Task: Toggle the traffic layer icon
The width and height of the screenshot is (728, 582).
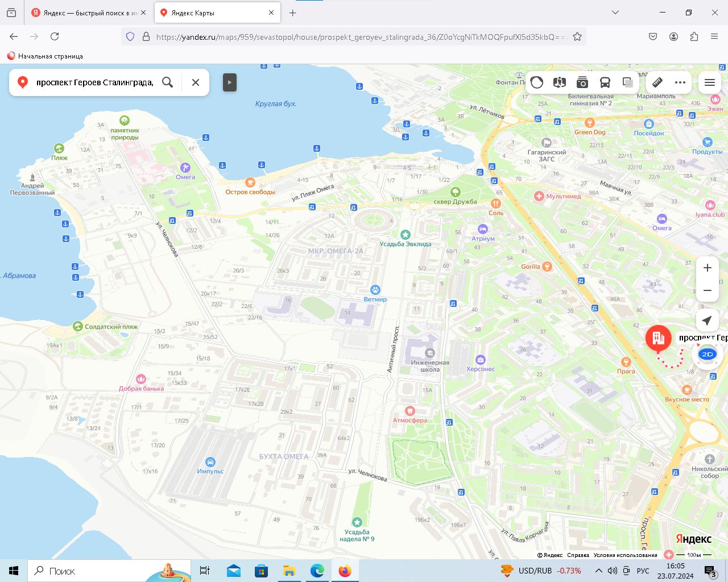Action: click(x=537, y=82)
